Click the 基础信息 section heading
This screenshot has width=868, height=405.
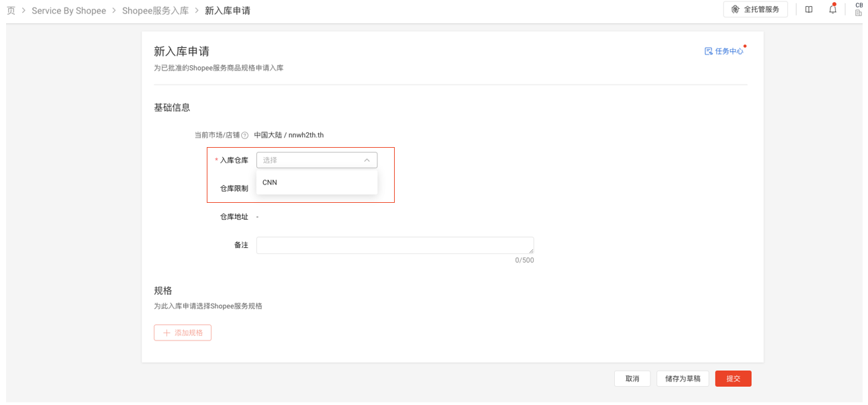(x=172, y=107)
